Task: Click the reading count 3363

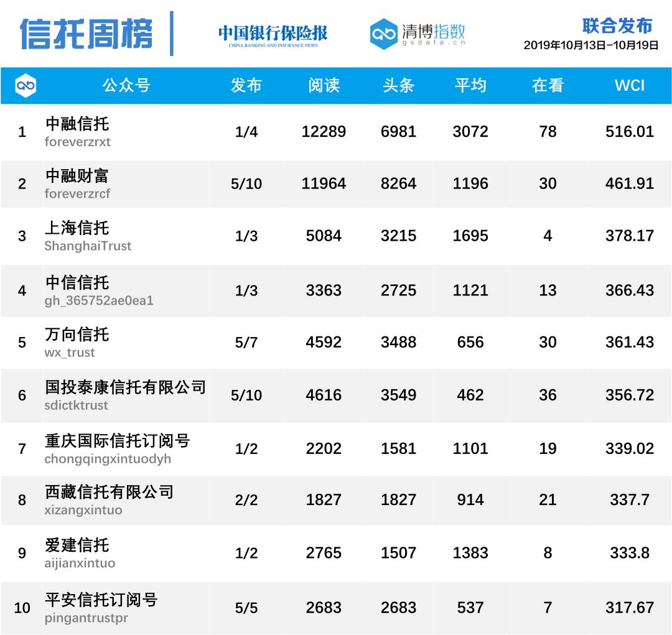Action: click(324, 290)
